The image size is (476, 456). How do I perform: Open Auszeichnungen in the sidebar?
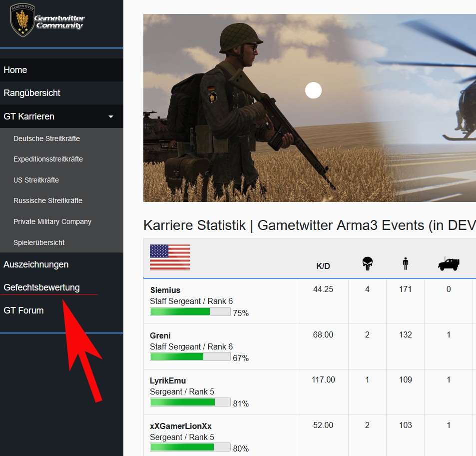tap(36, 264)
